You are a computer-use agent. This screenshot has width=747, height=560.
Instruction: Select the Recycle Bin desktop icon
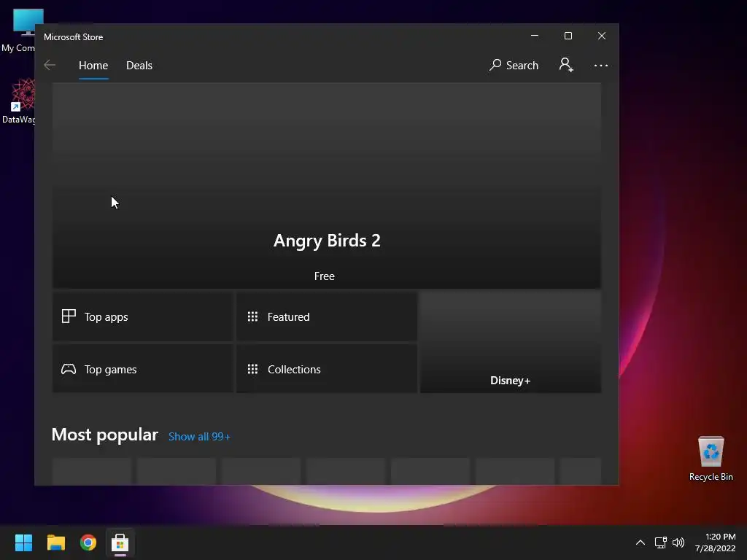pyautogui.click(x=711, y=459)
